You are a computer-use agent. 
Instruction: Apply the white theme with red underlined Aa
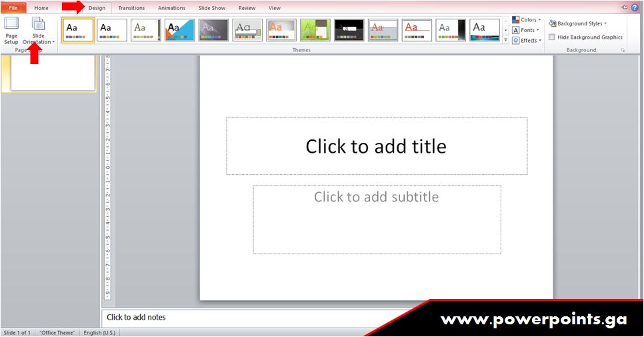pyautogui.click(x=417, y=30)
